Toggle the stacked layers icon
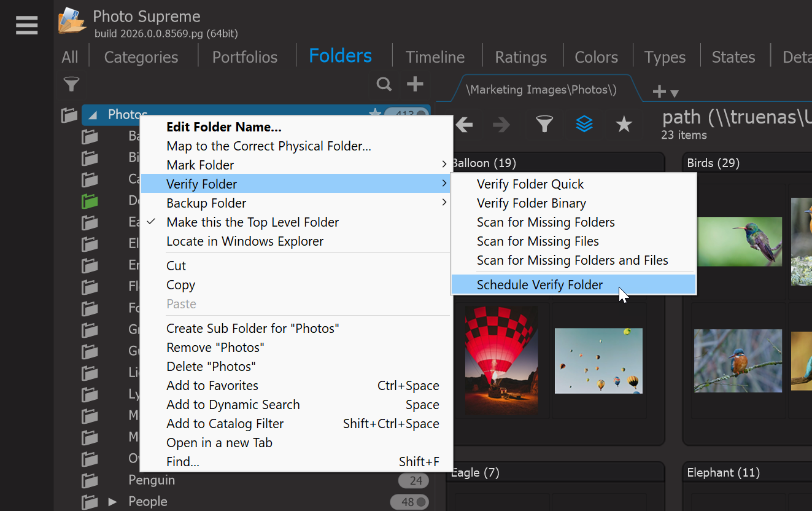 584,125
